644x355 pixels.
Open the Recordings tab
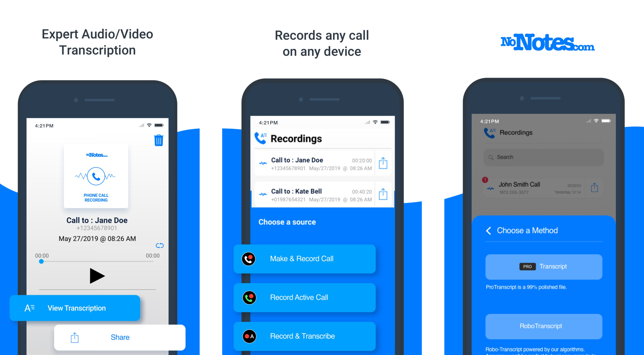[x=298, y=139]
